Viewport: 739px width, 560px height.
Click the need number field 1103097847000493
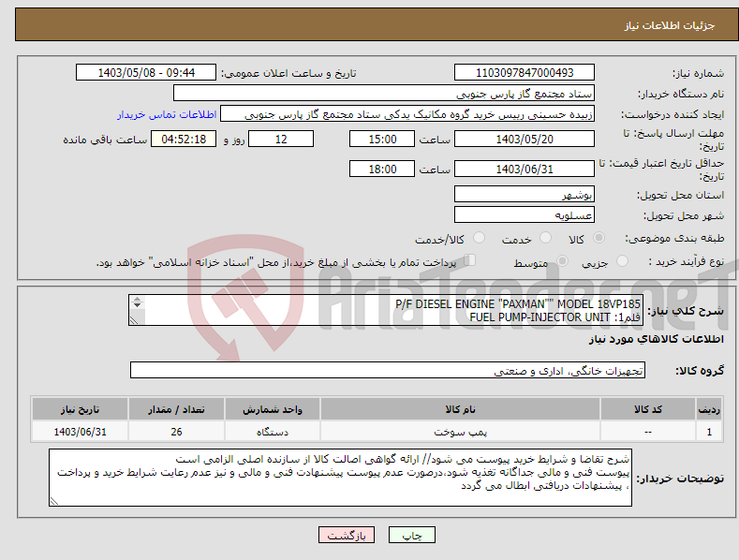(x=525, y=73)
